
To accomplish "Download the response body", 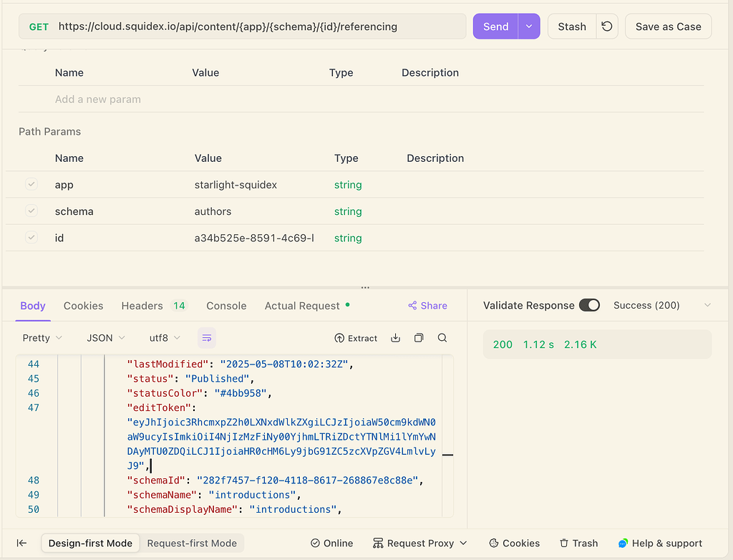I will [x=395, y=337].
